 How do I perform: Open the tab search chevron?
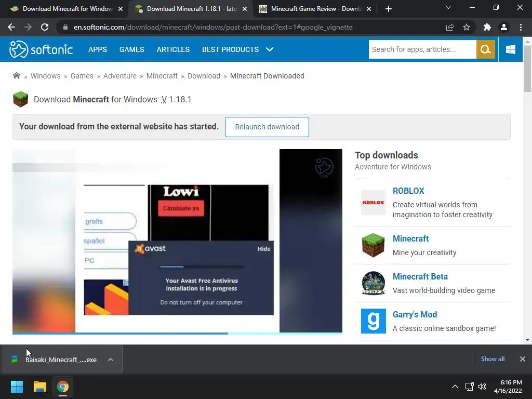point(448,7)
